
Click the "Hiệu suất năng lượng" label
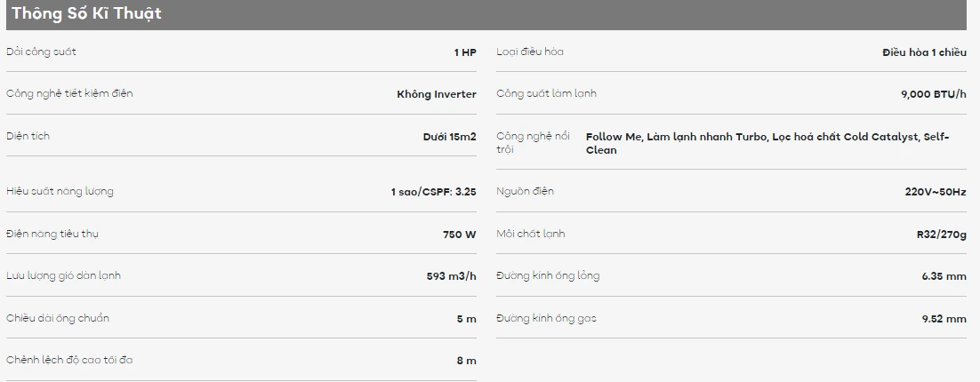[x=60, y=191]
